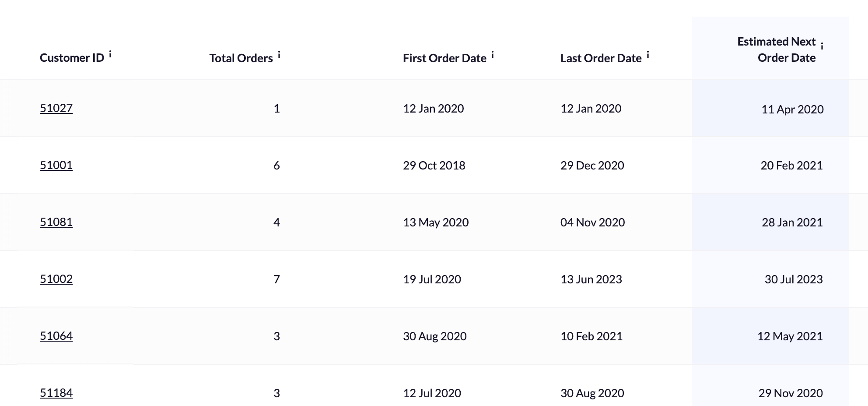This screenshot has width=868, height=406.
Task: Click the info icon beside Last Order Date
Action: (648, 55)
